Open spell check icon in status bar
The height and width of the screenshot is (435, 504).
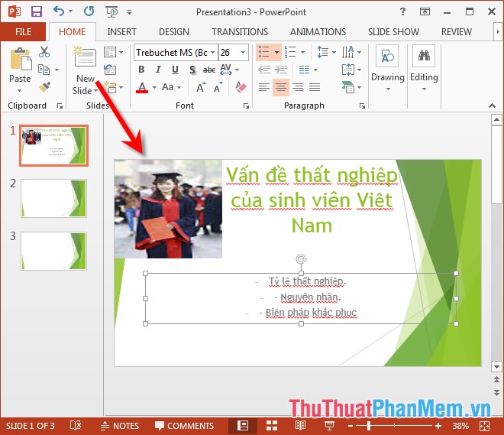76,426
